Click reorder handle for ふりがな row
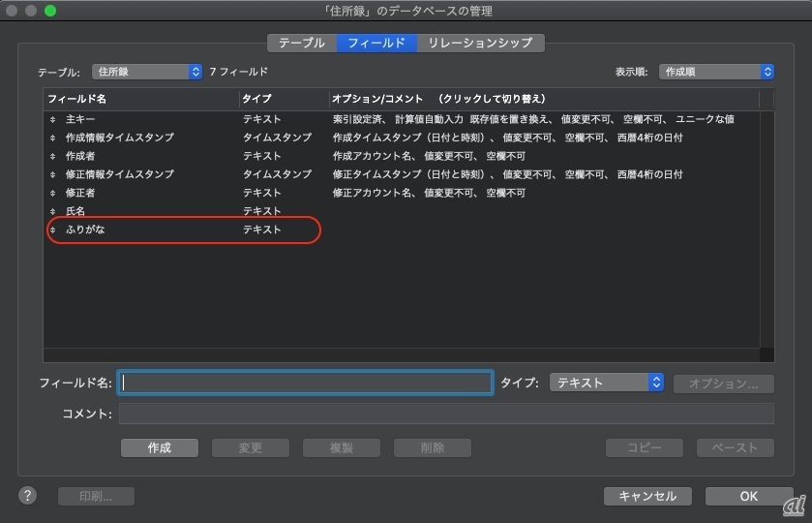Screen dimensions: 812x523 click(x=53, y=230)
